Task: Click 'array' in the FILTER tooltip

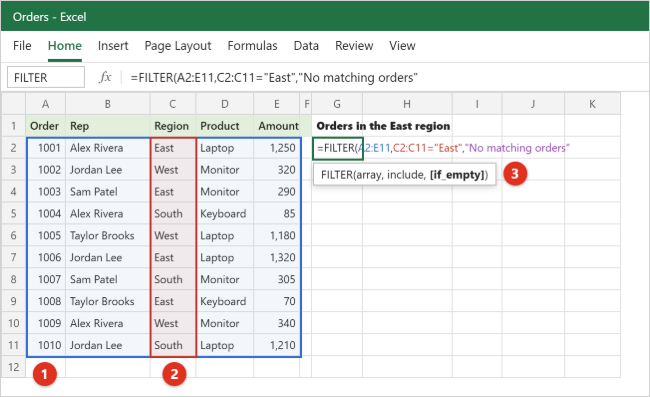Action: [369, 175]
